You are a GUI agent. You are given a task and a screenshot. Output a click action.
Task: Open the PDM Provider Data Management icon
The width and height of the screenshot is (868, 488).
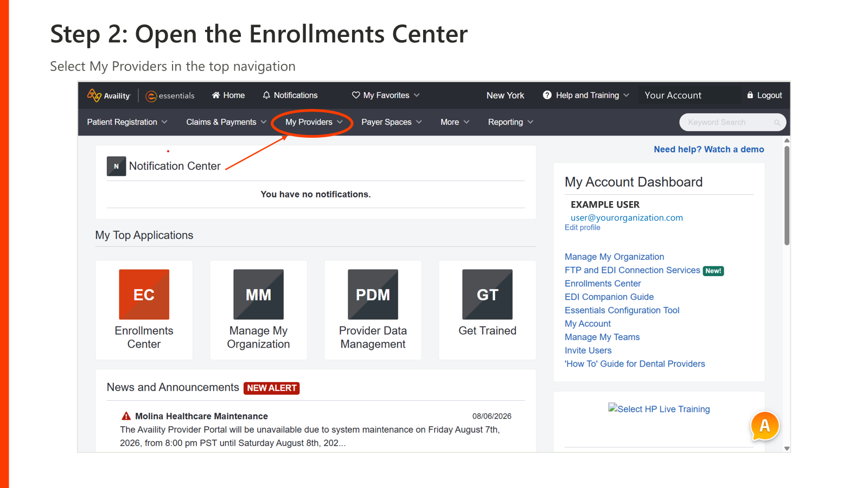(x=373, y=294)
